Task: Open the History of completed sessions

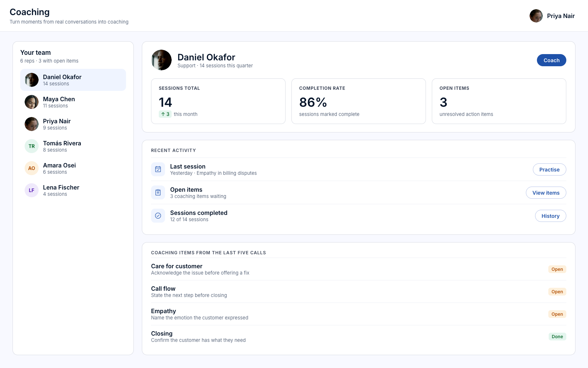Action: [x=551, y=216]
